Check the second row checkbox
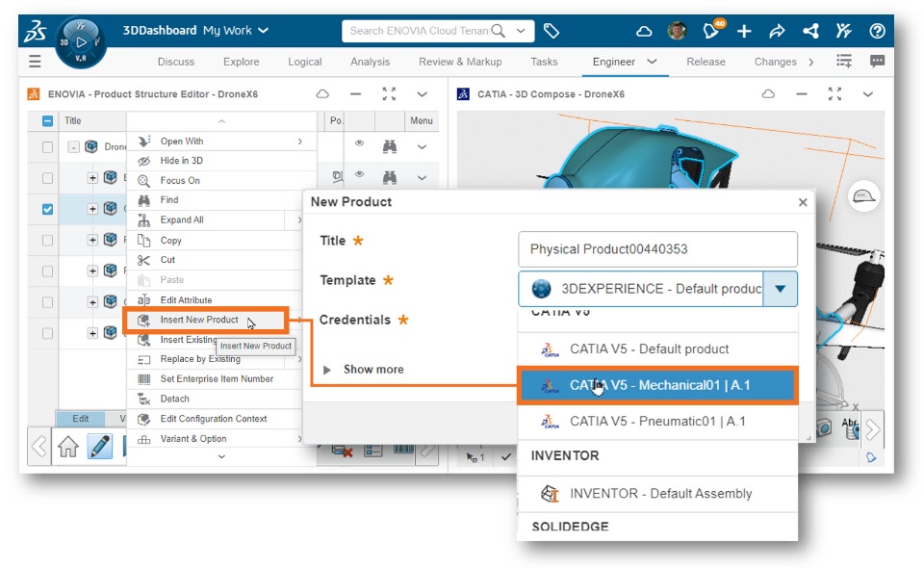Viewport: 924px width, 568px height. coord(48,178)
